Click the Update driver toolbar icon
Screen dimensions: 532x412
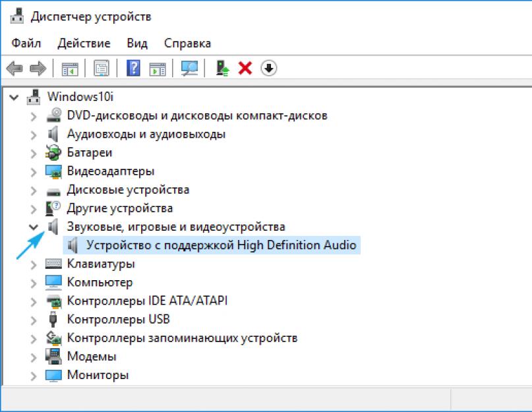click(x=223, y=68)
